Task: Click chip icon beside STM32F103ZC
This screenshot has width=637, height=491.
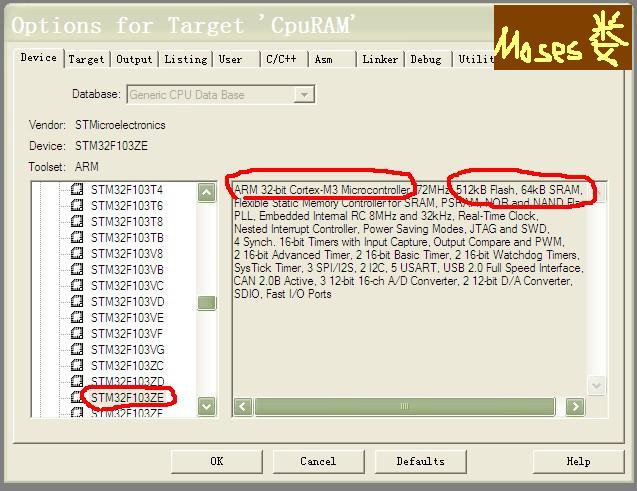Action: [77, 365]
